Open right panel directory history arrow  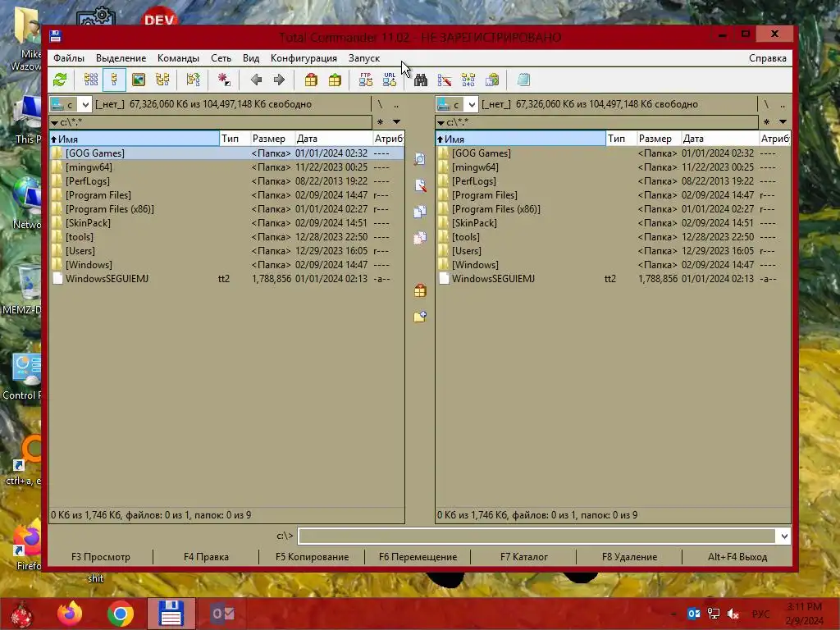point(783,121)
